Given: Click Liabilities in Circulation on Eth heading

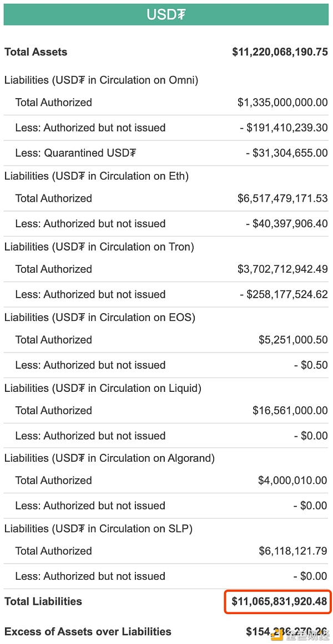Looking at the screenshot, I should (x=96, y=176).
